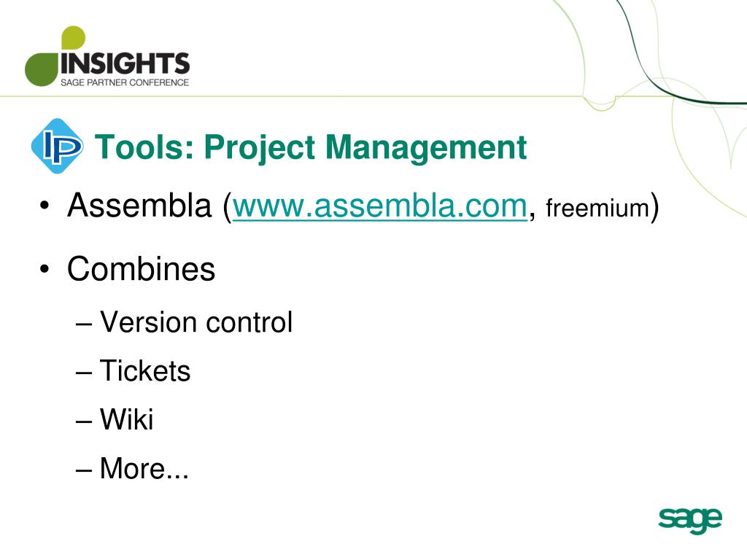Screen dimensions: 747x560
Task: Select the Tools: Project Management title
Action: tap(311, 147)
